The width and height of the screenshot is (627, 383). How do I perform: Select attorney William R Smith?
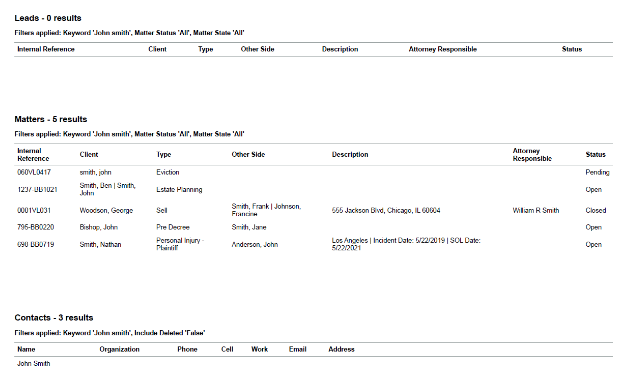click(536, 210)
